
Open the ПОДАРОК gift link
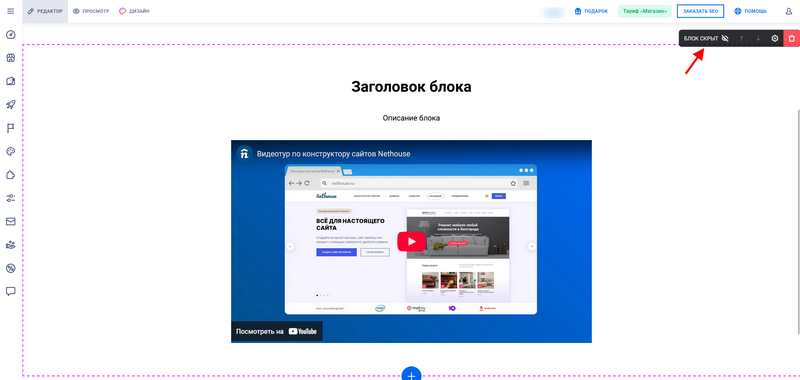pos(591,11)
